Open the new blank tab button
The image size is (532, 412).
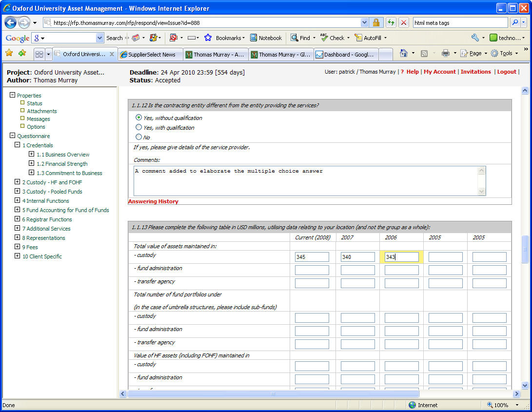click(x=385, y=54)
